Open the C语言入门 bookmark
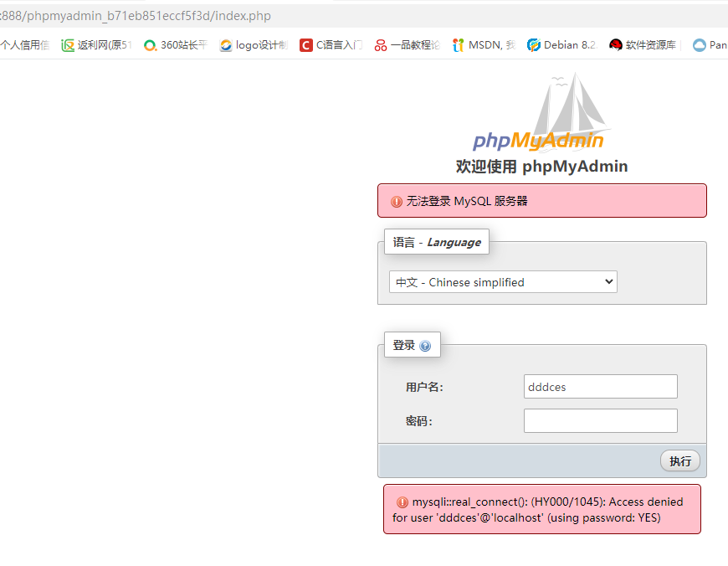The height and width of the screenshot is (566, 728). 331,45
